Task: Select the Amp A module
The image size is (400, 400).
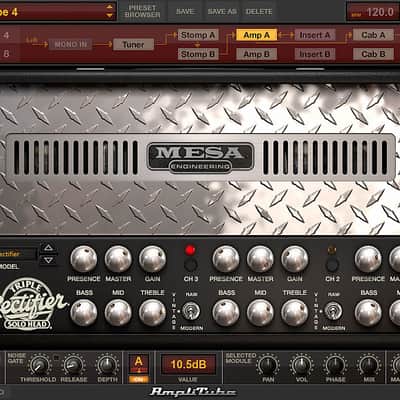Action: (x=256, y=35)
